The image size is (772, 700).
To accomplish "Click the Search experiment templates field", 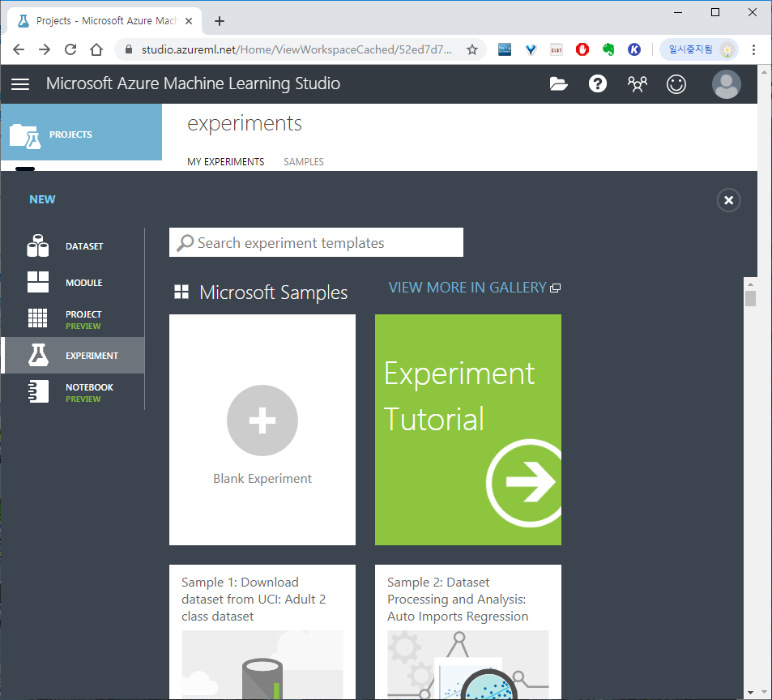I will 316,242.
